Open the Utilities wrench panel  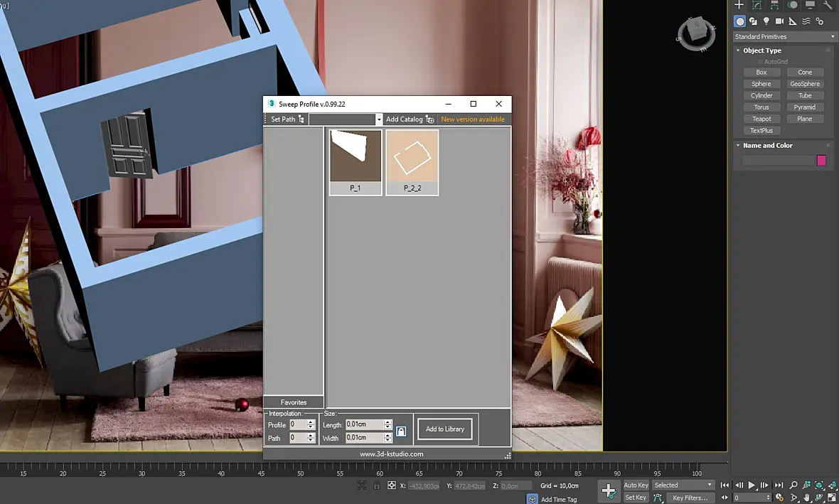[828, 5]
